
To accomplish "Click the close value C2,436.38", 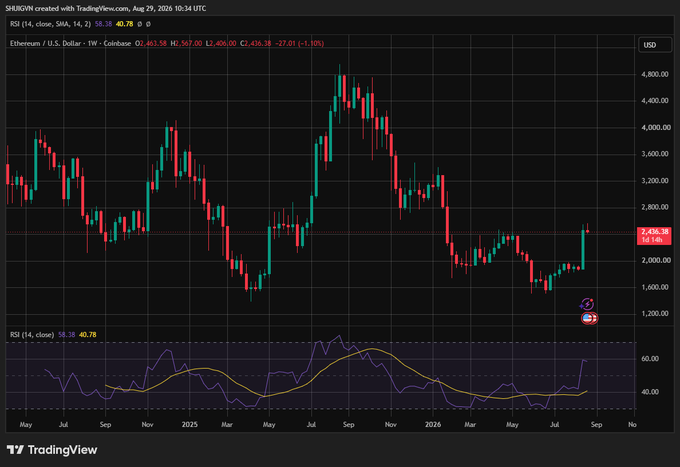I will click(255, 43).
